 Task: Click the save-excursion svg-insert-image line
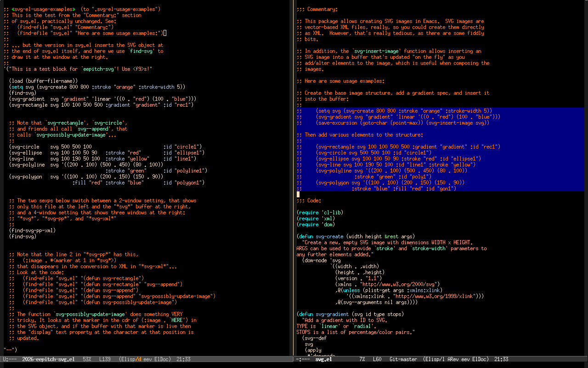pyautogui.click(x=393, y=123)
